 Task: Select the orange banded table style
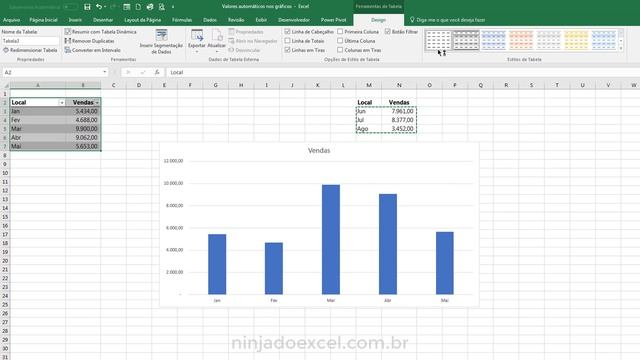coord(521,40)
